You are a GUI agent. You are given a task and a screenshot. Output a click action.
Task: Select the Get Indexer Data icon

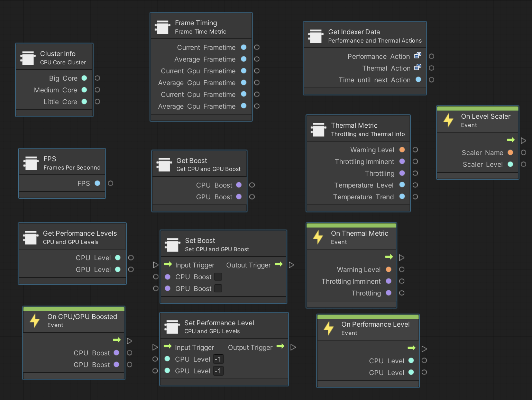click(x=315, y=36)
